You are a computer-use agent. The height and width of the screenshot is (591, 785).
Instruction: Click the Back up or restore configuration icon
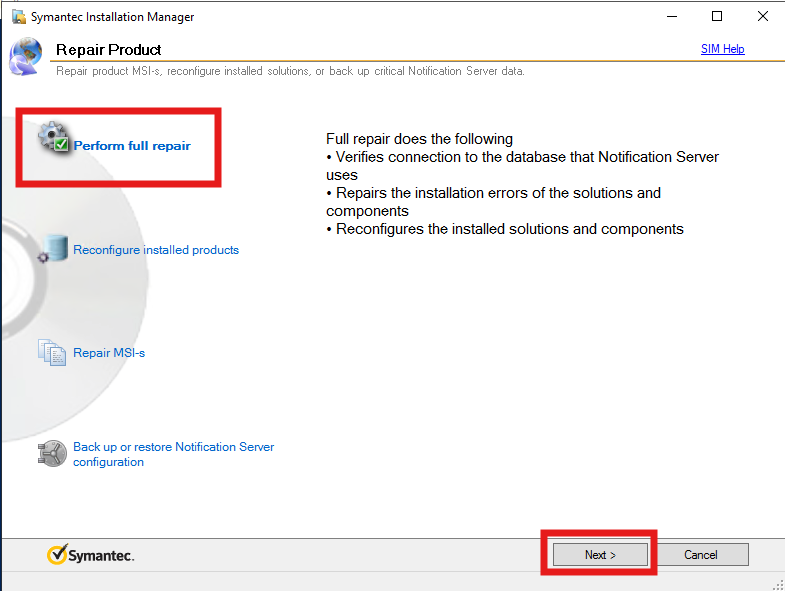coord(51,453)
